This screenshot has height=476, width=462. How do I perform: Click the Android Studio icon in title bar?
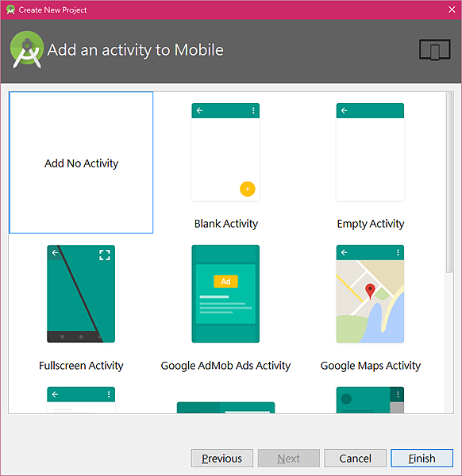pos(10,10)
